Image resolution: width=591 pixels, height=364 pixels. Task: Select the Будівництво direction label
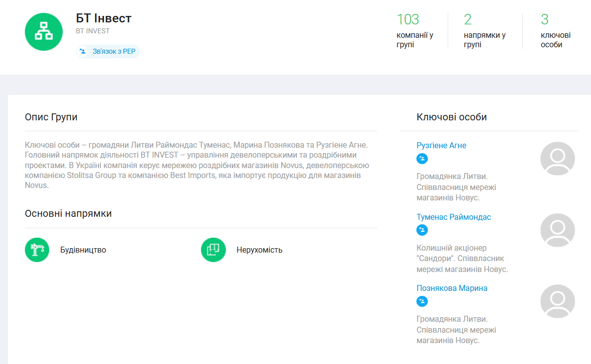click(83, 250)
